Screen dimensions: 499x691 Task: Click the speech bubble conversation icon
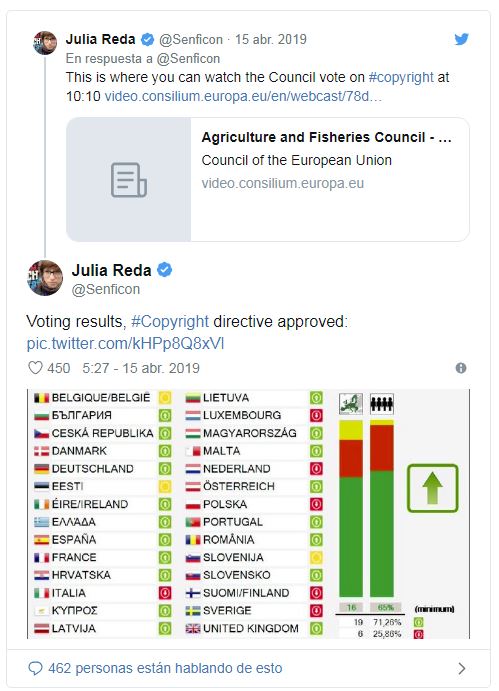tap(35, 668)
